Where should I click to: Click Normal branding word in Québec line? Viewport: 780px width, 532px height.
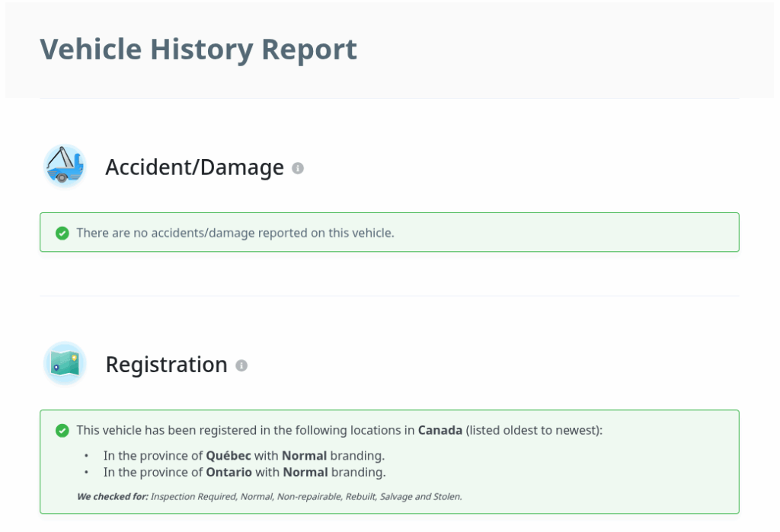tap(304, 456)
